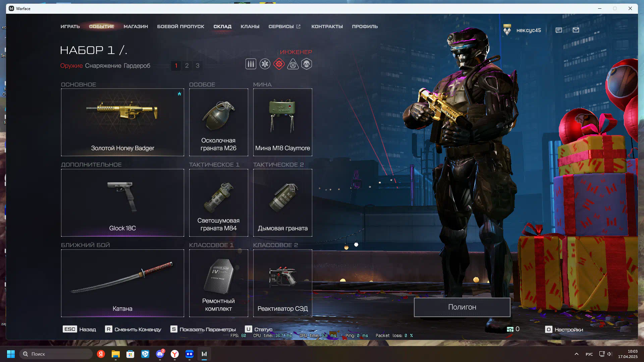Viewport: 644px width, 362px height.
Task: Select loadout set number 1
Action: coord(176,66)
